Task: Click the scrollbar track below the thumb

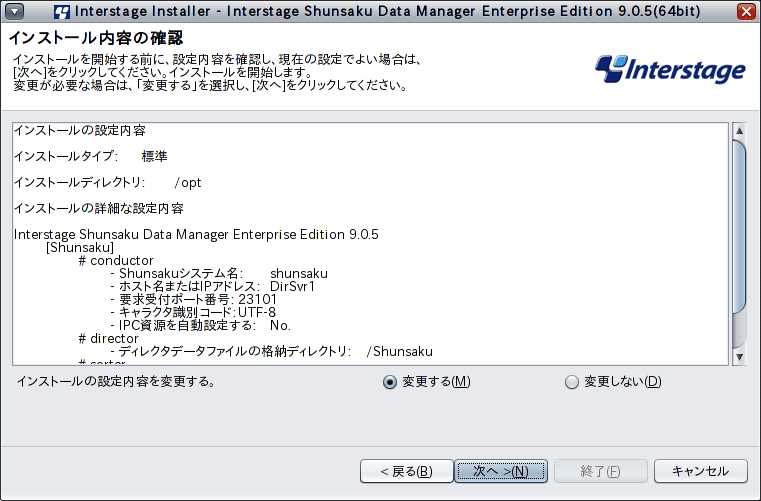Action: 739,332
